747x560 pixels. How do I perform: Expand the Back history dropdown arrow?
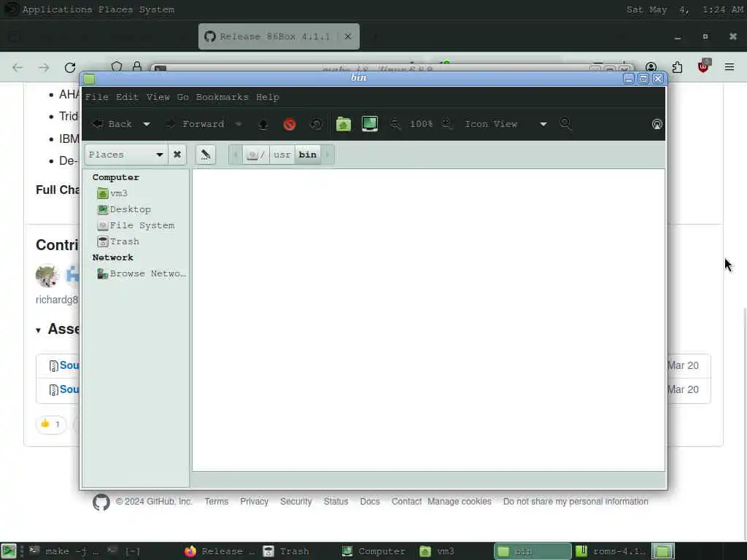click(146, 124)
